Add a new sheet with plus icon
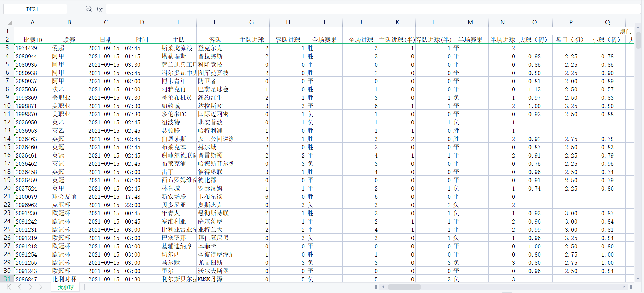Image resolution: width=644 pixels, height=293 pixels. click(85, 287)
